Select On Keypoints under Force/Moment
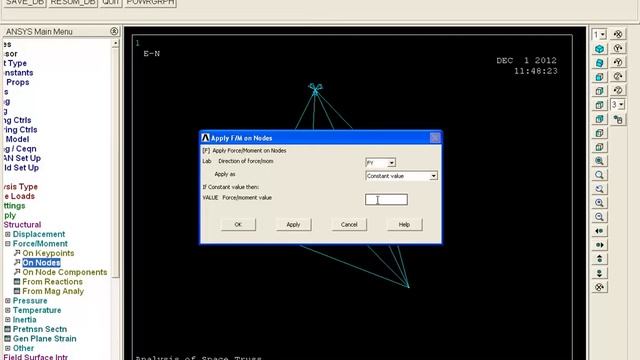 pos(48,253)
